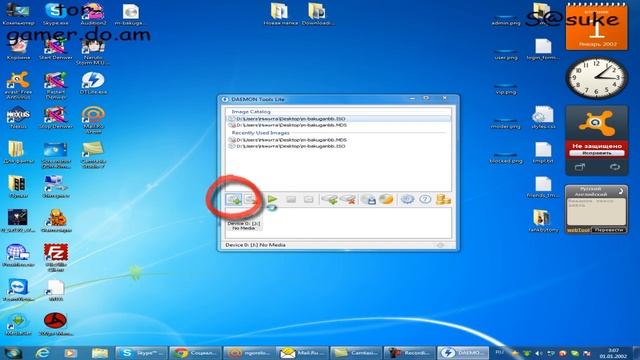640x360 pixels.
Task: Click the Add Image toolbar icon
Action: pos(234,199)
